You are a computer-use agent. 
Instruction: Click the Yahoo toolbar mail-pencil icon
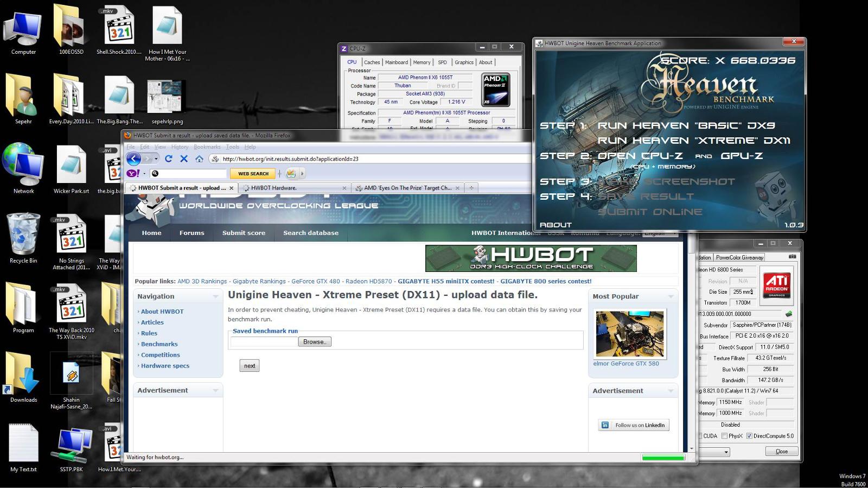click(291, 173)
